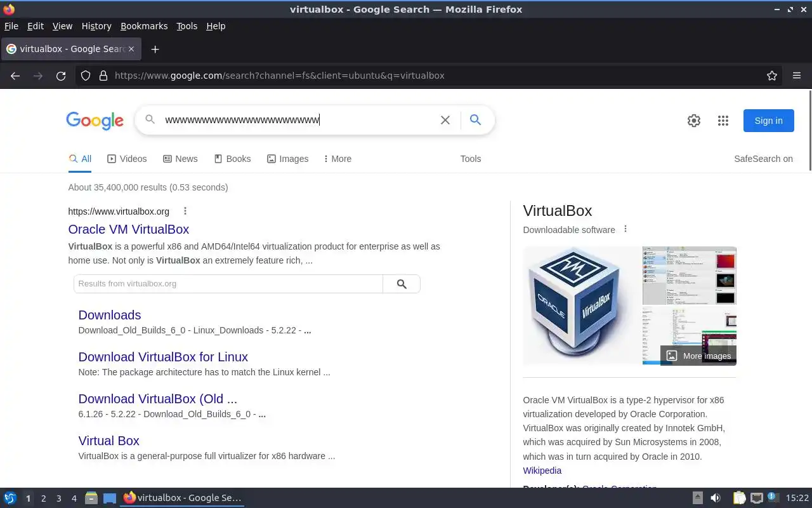The image size is (812, 508).
Task: Open Download VirtualBox for Linux link
Action: click(163, 357)
